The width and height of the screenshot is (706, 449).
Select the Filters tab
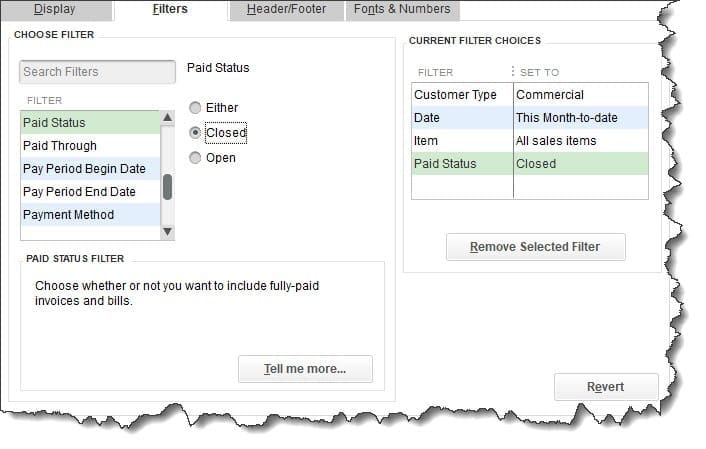(169, 10)
